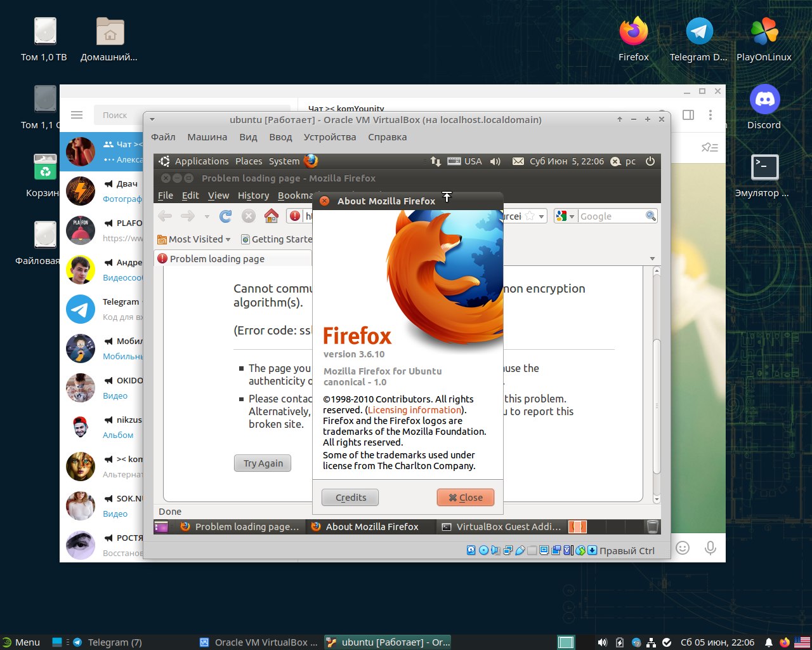Screen dimensions: 812x650
Task: Expand the Most Visited bookmarks dropdown
Action: point(193,239)
